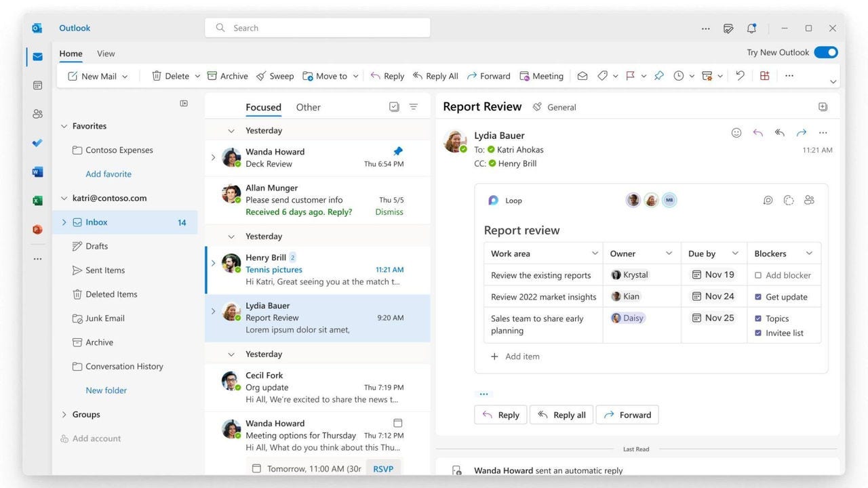Screen dimensions: 868x488
Task: Uncheck the Invitee list checkbox
Action: (x=758, y=333)
